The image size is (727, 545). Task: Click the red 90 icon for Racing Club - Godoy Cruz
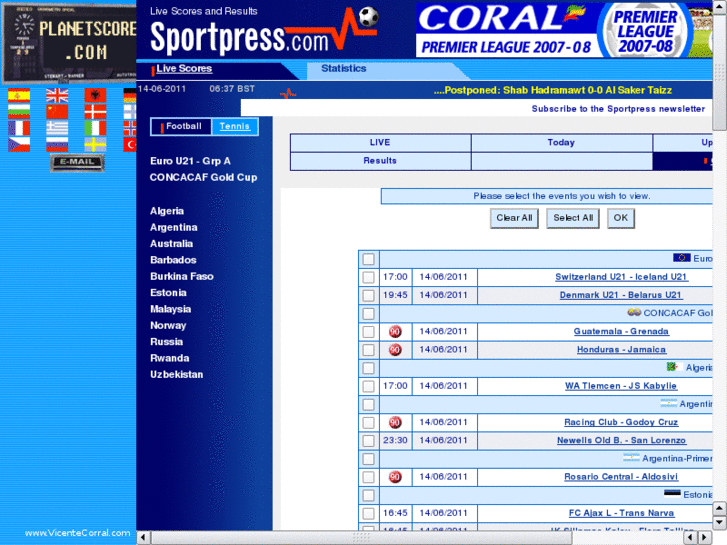395,423
